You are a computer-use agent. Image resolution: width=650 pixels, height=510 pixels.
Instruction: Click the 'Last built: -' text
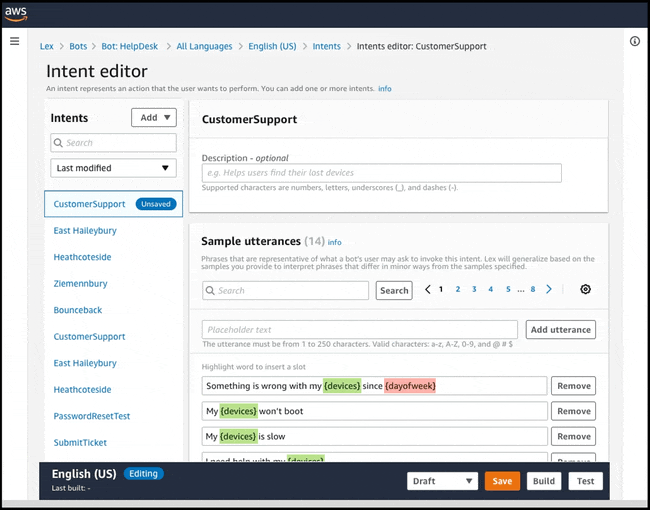pos(71,488)
